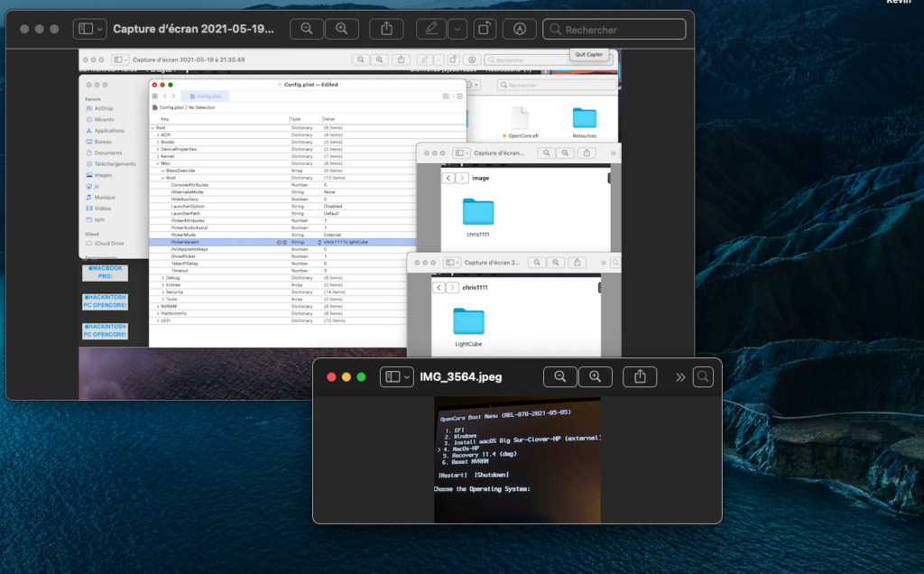The image size is (924, 574).
Task: Open search in the IMG_3564.jpeg window
Action: (703, 376)
